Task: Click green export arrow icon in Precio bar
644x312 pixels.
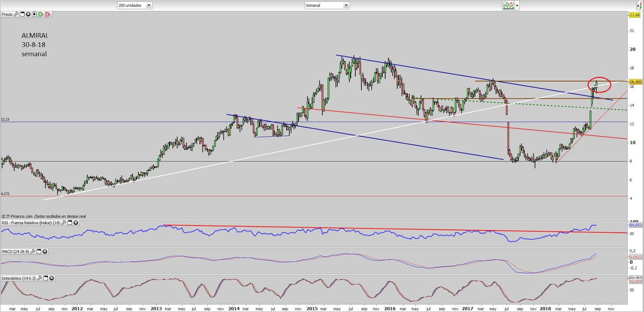Action: 41,14
